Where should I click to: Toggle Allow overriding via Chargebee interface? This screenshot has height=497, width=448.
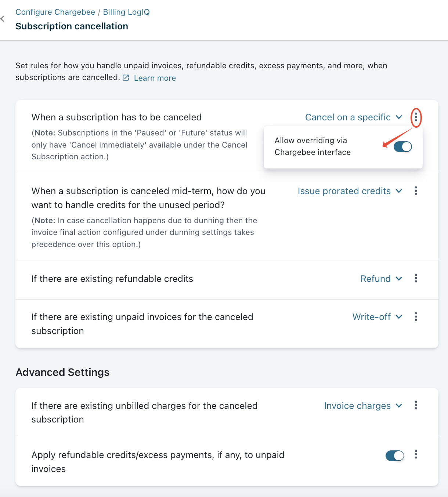[x=402, y=147]
